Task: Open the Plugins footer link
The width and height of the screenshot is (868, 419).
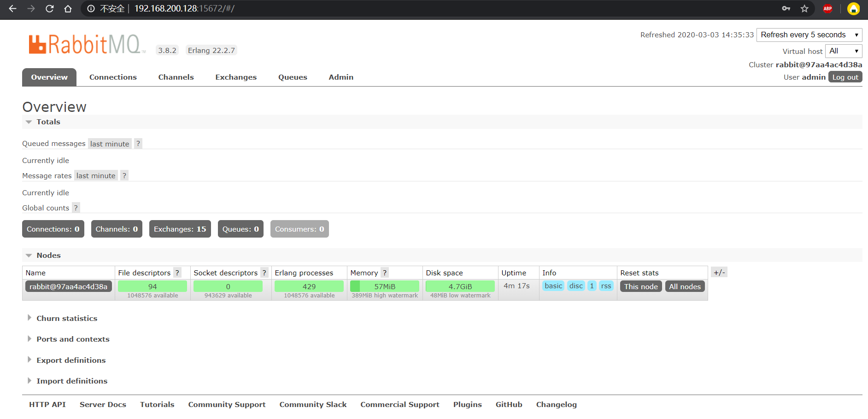Action: click(x=468, y=405)
